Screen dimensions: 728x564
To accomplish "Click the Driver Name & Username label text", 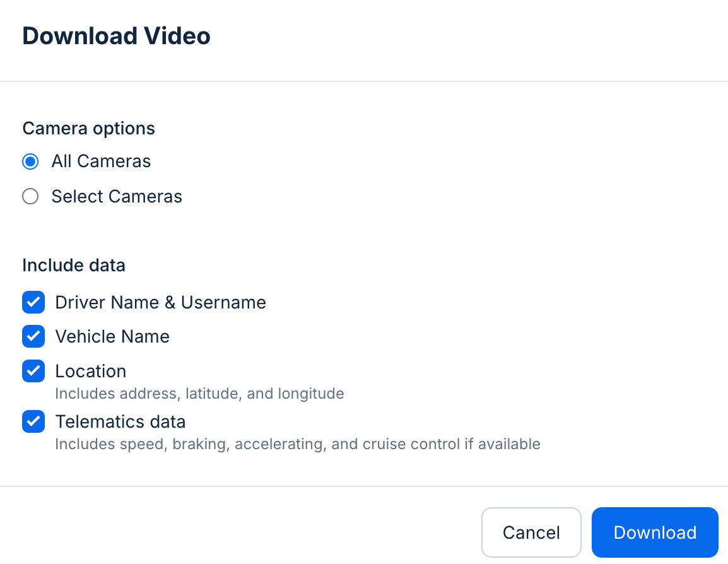I will coord(160,302).
